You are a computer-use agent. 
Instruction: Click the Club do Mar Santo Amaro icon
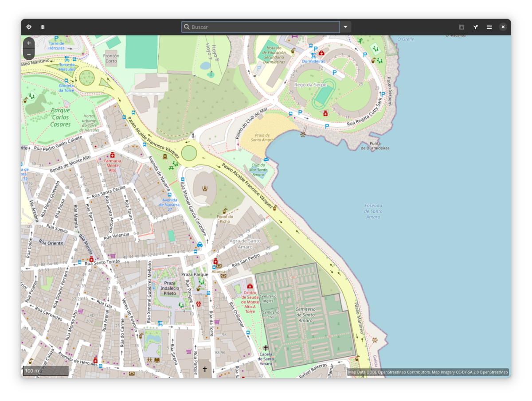coord(266,159)
